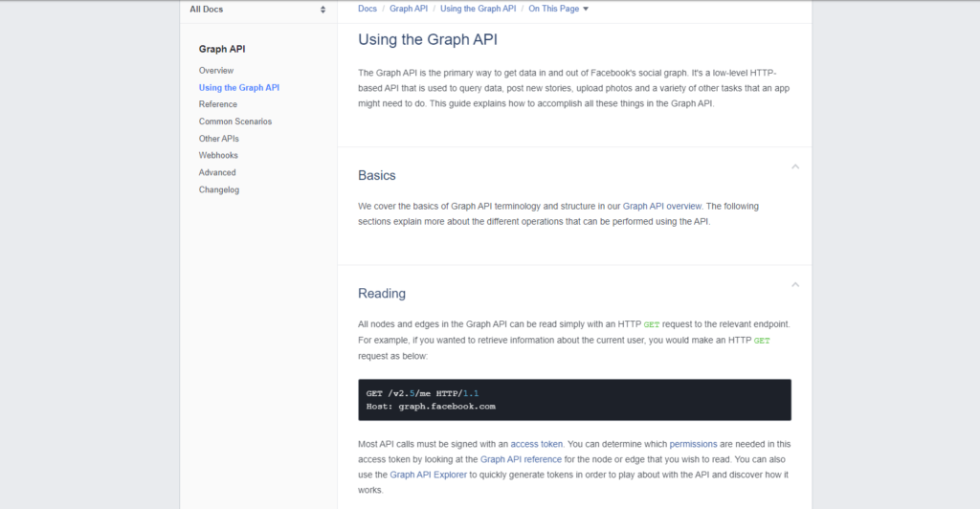Open the Graph API breadcrumb link
Screen dimensions: 980x509
pyautogui.click(x=409, y=9)
